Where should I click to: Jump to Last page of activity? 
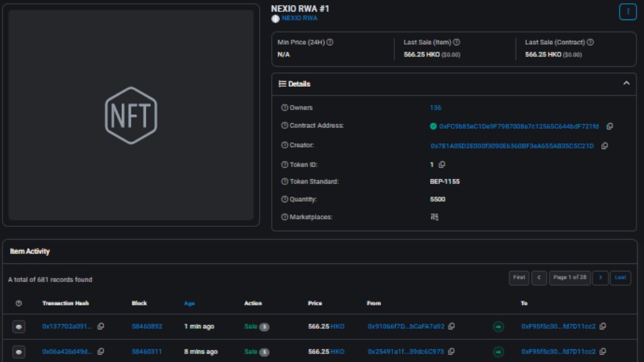[620, 278]
